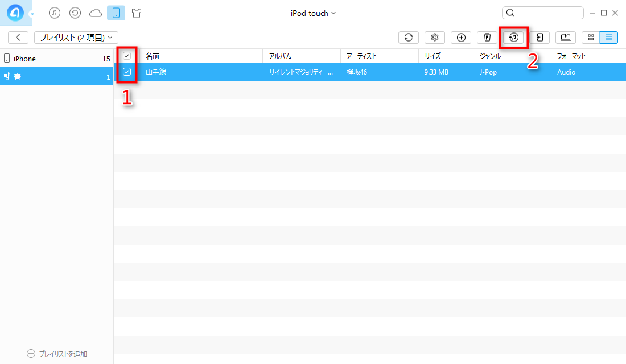Click the Audio format cell
Screen dimensions: 626x364
566,72
